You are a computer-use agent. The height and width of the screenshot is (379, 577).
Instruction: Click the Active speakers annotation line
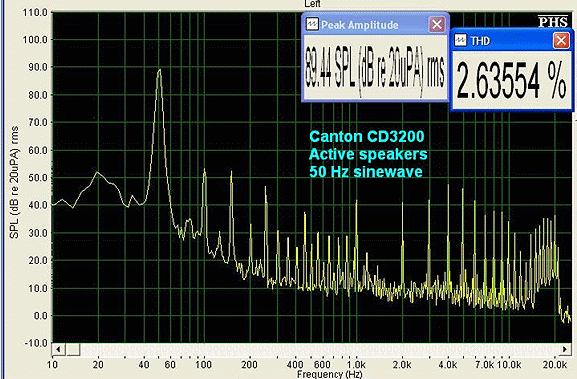pyautogui.click(x=368, y=154)
